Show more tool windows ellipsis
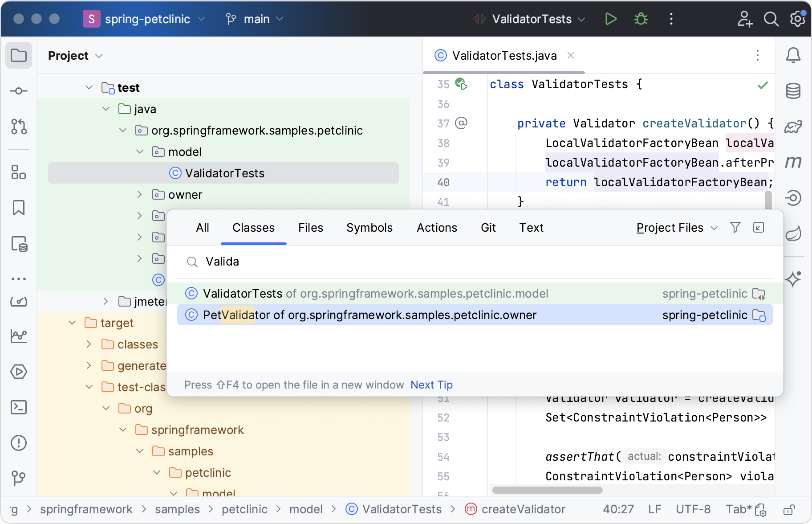The image size is (812, 524). coord(19,279)
